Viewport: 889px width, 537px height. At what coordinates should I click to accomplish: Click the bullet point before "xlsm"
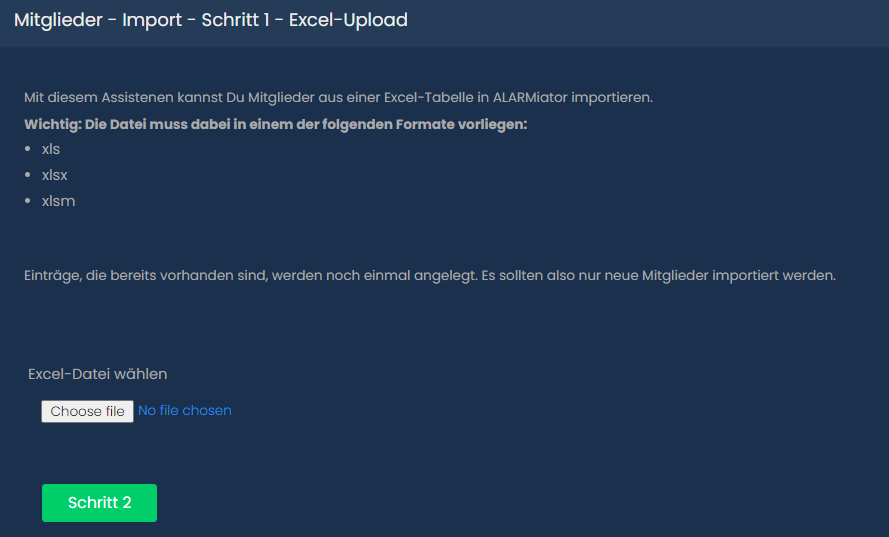click(x=29, y=201)
